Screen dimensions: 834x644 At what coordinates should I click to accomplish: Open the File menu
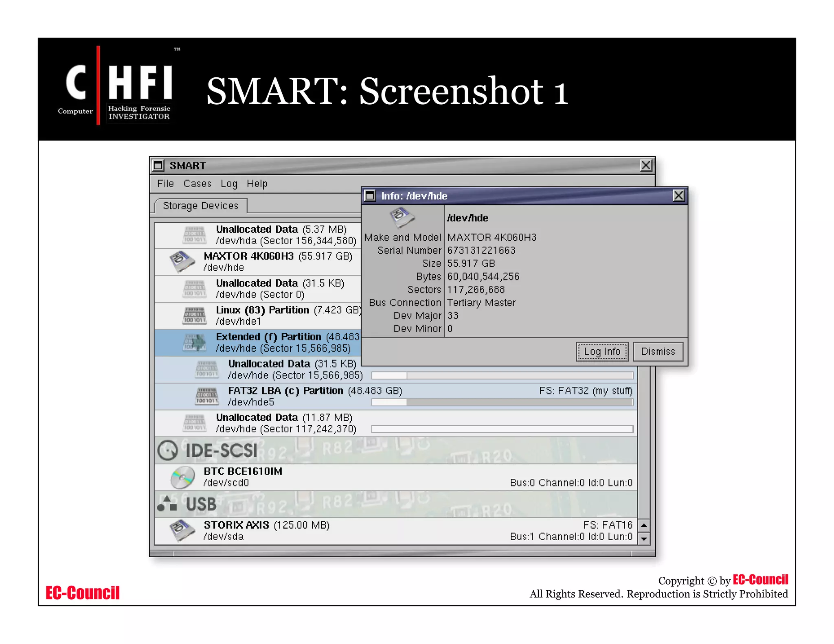click(x=165, y=184)
